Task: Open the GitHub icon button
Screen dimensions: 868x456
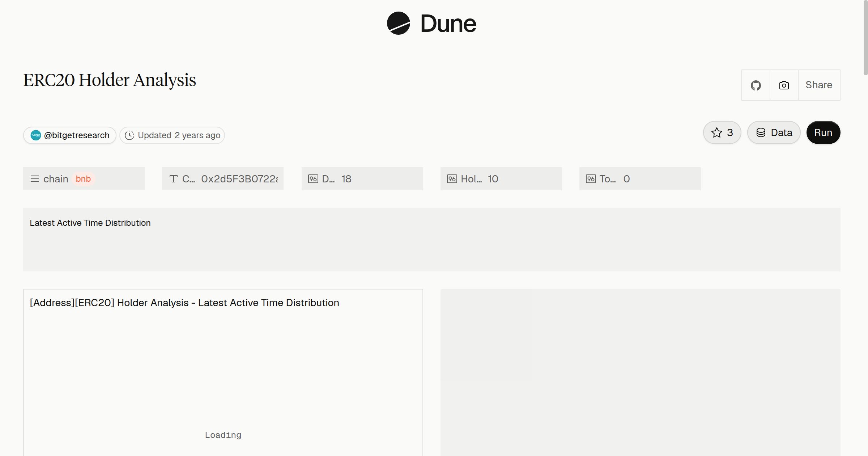Action: coord(756,85)
